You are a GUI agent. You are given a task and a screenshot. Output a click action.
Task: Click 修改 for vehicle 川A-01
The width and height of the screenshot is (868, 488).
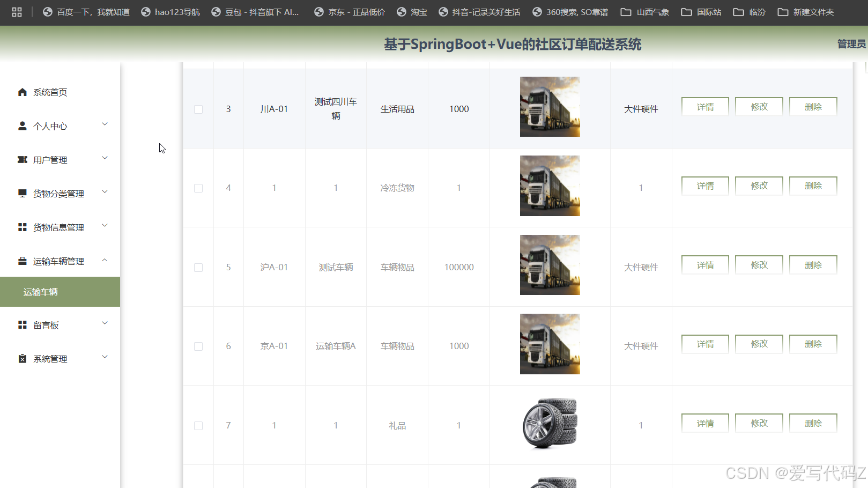[x=759, y=107]
